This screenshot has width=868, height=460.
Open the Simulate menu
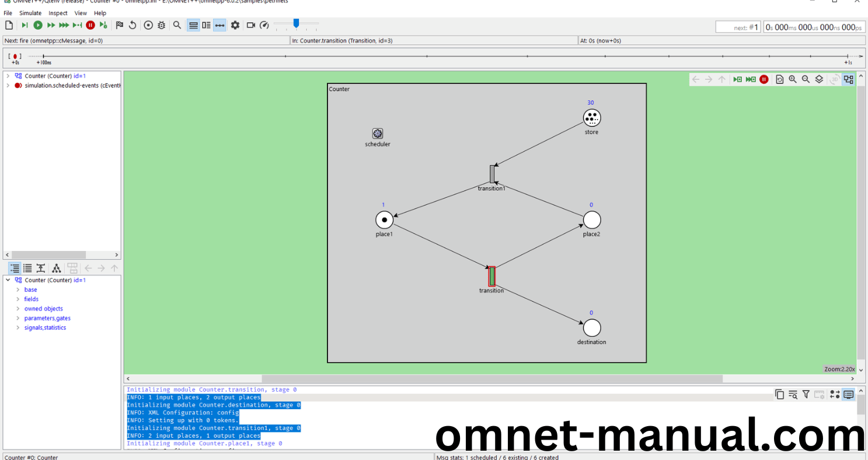click(x=30, y=13)
